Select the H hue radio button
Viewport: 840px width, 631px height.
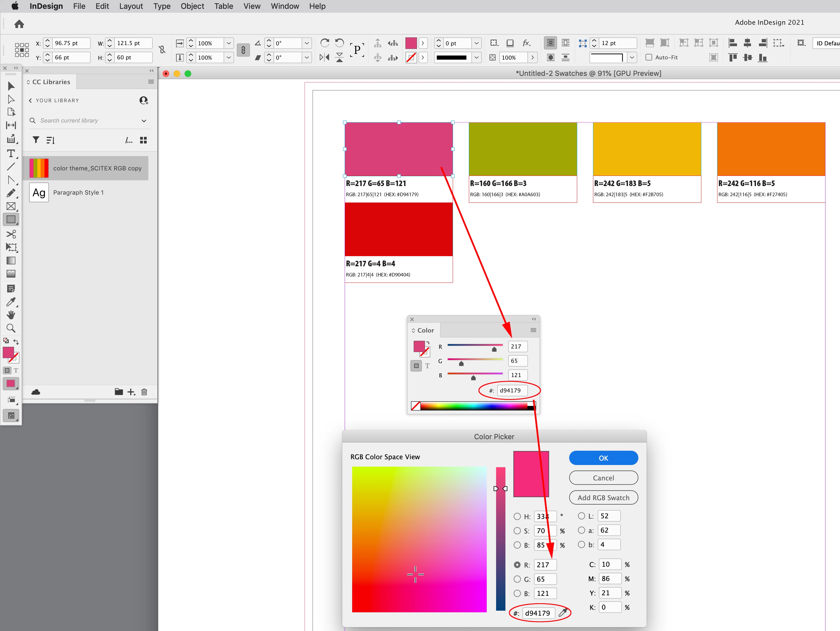517,516
